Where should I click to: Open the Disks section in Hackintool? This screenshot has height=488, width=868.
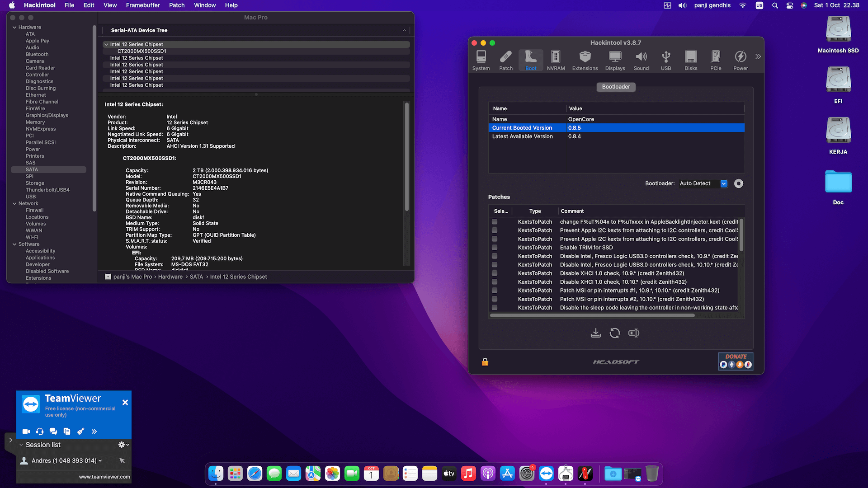tap(691, 60)
